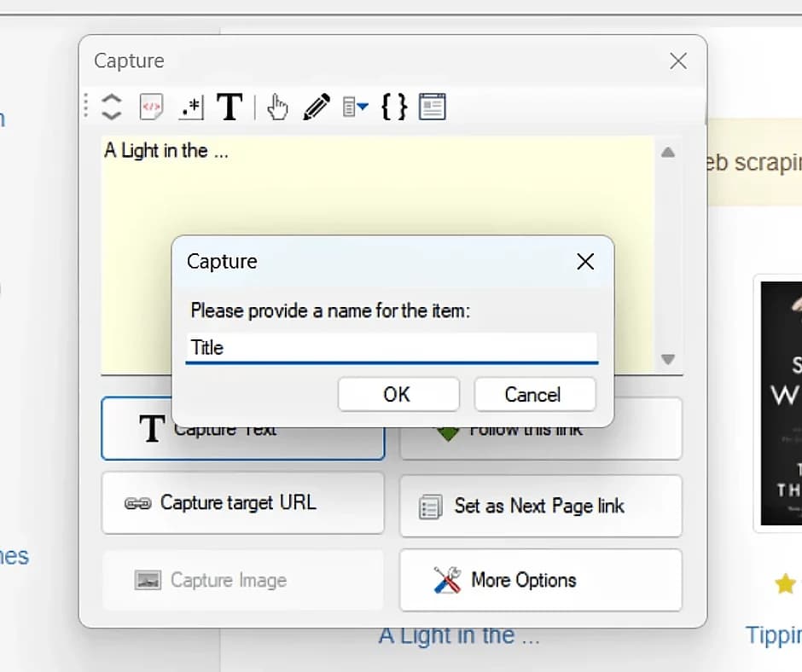Open More Options
Screen dimensions: 802x672
click(x=540, y=581)
